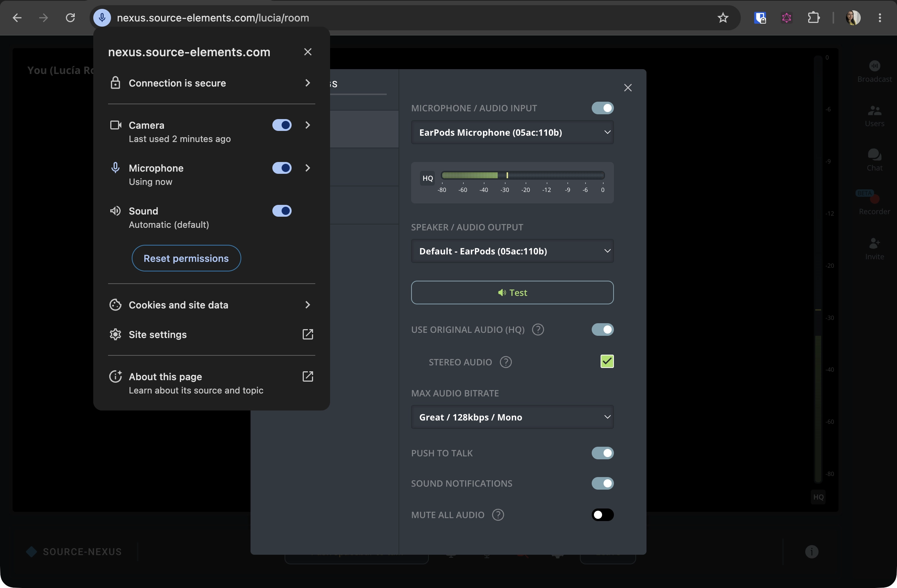Open help for Stereo Audio
897x588 pixels.
point(505,362)
